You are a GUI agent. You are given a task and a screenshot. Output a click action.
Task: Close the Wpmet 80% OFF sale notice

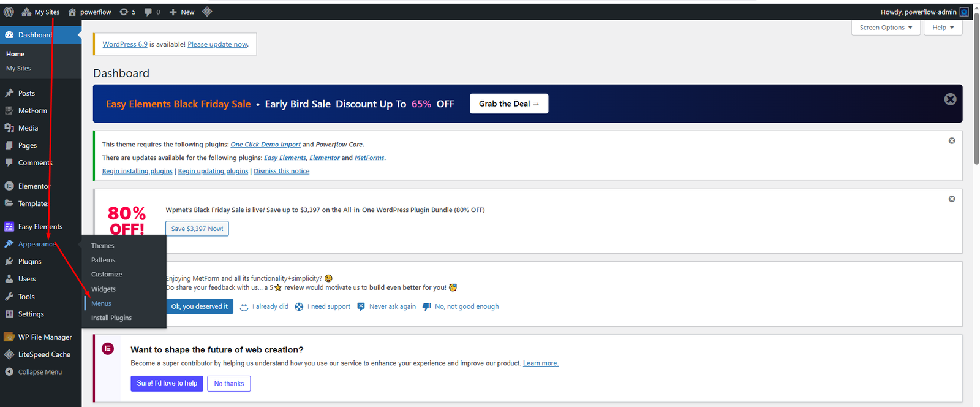tap(952, 199)
